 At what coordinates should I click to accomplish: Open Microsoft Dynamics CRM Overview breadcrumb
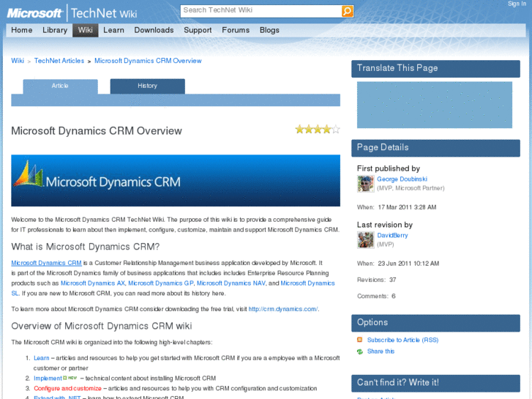pos(148,61)
